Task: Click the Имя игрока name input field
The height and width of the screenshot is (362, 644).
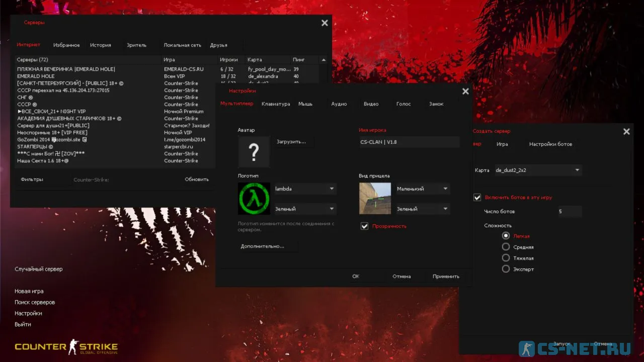Action: 409,142
